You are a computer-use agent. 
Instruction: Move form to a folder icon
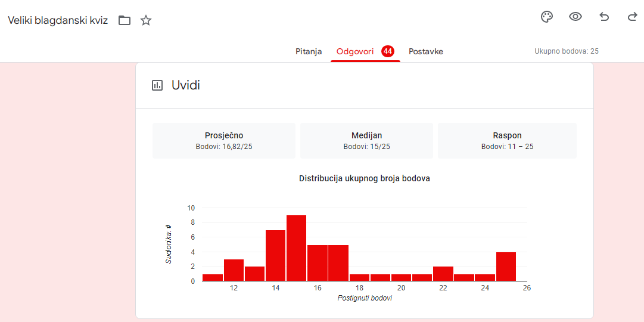125,20
